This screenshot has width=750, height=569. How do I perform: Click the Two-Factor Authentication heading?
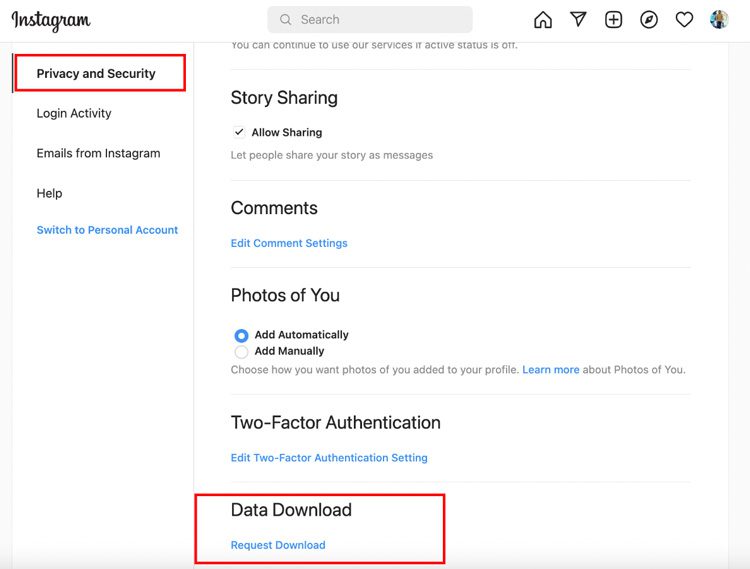[x=336, y=423]
